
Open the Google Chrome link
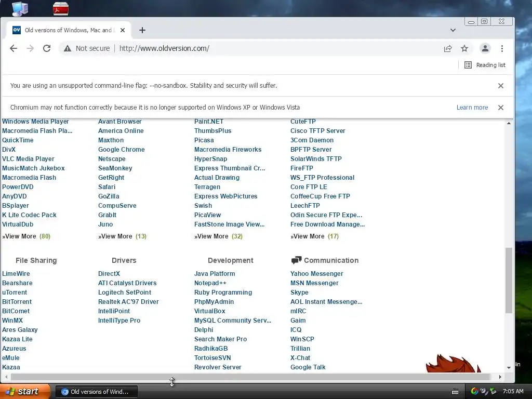[121, 149]
